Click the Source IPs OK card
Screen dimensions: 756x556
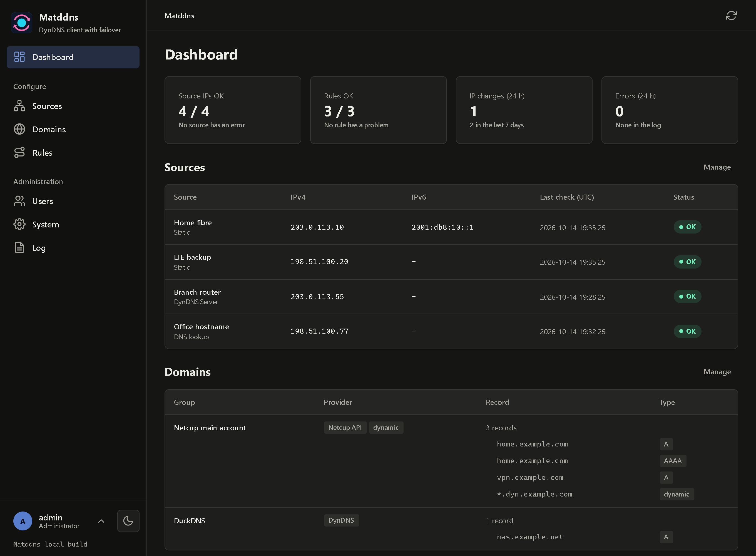pos(233,110)
